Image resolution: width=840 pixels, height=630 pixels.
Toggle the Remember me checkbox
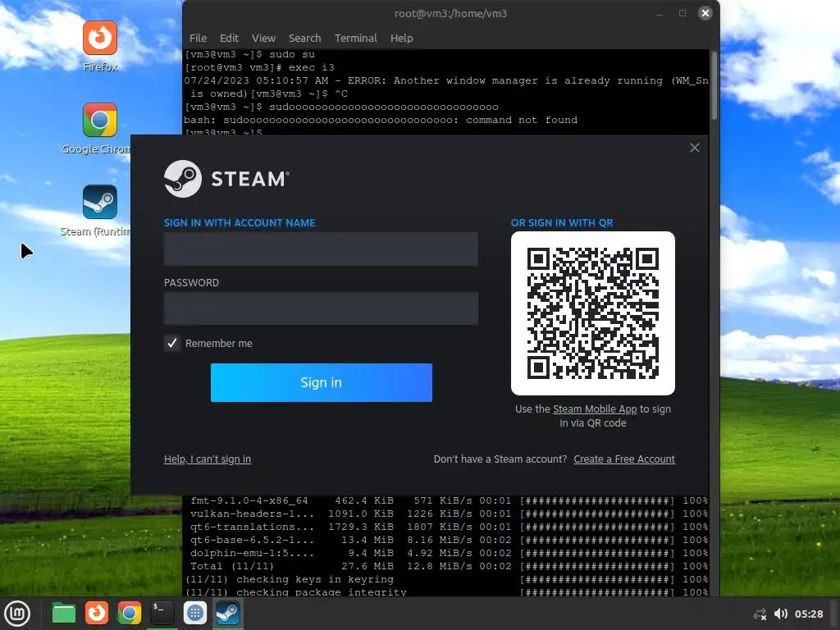point(172,344)
